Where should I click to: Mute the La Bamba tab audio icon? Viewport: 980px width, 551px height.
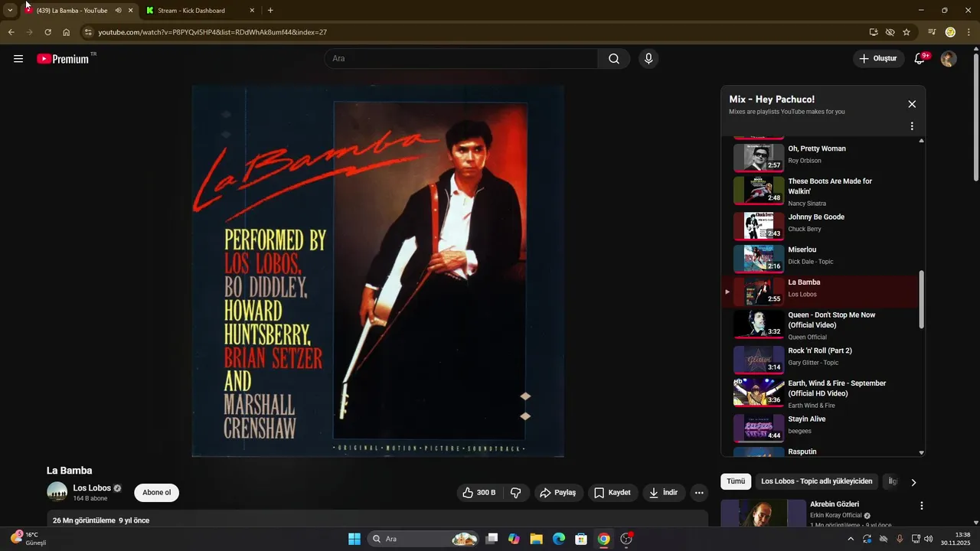[118, 11]
